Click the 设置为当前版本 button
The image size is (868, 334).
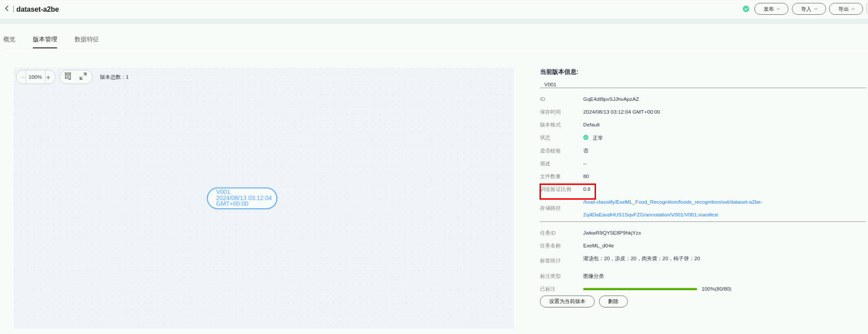click(x=567, y=302)
